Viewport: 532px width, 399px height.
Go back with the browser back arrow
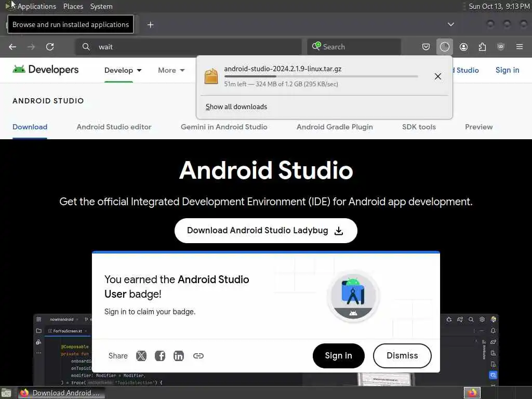tap(12, 47)
